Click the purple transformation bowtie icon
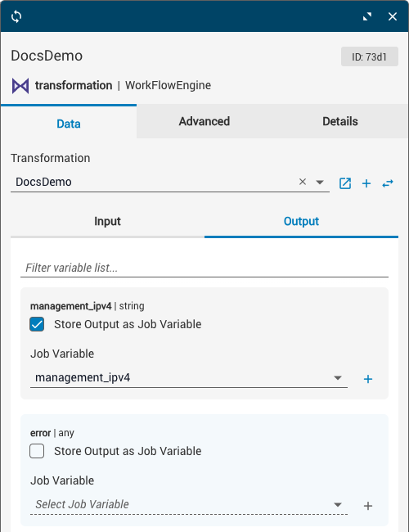 coord(20,86)
